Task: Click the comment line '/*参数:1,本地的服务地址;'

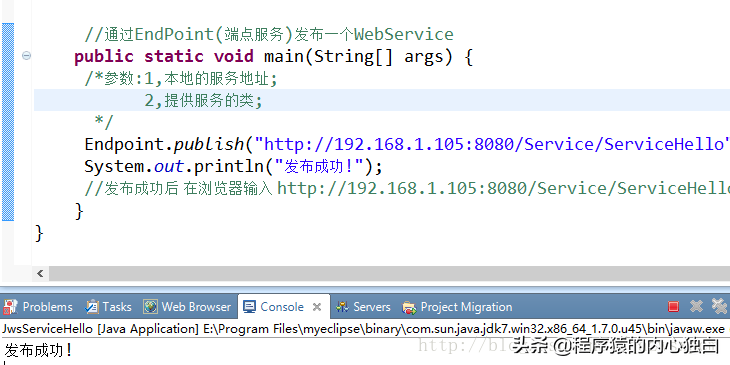Action: (x=181, y=79)
